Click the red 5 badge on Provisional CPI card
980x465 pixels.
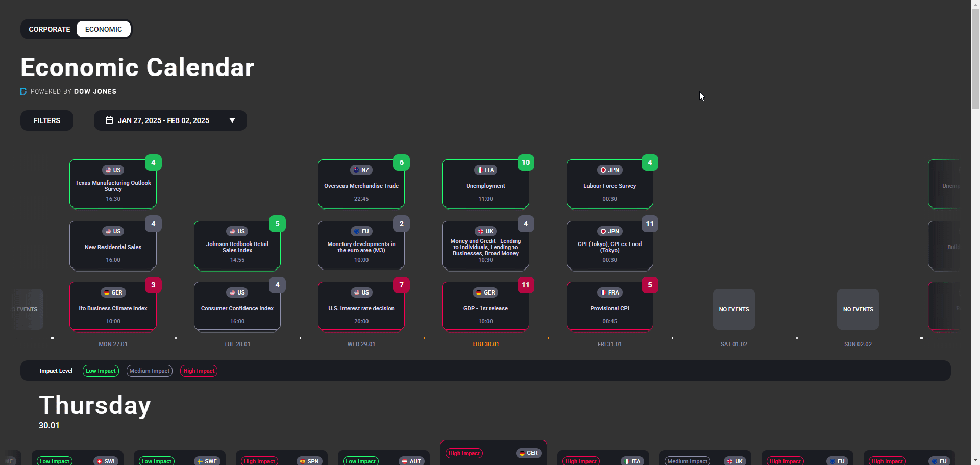point(650,285)
